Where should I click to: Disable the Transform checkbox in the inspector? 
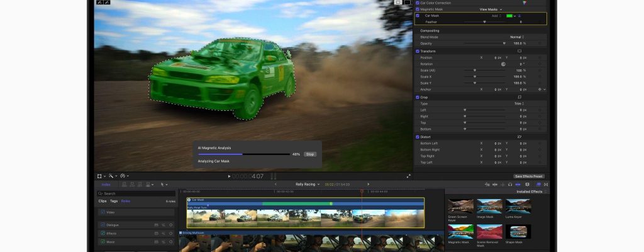pos(417,51)
